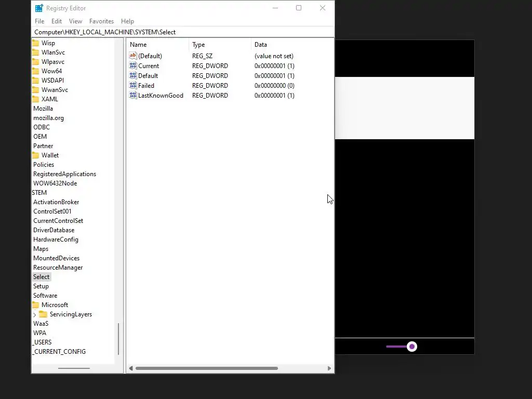The width and height of the screenshot is (532, 399).
Task: Click Failed data value 0x00000000 (0)
Action: [x=274, y=86]
